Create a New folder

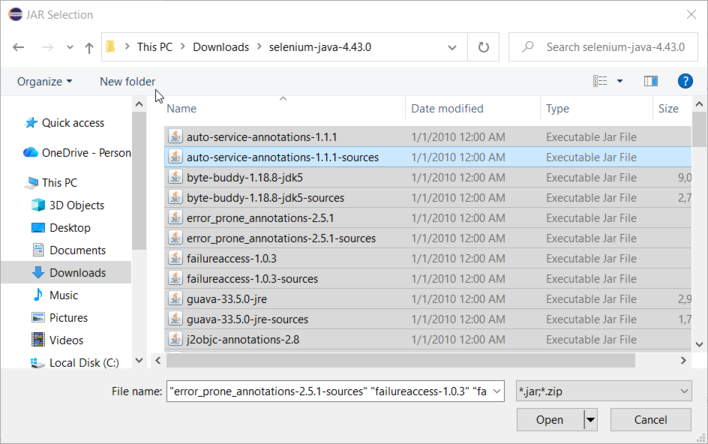(x=127, y=81)
